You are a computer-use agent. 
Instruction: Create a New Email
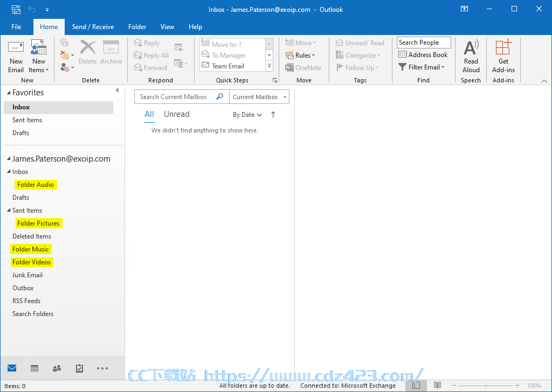[x=16, y=56]
